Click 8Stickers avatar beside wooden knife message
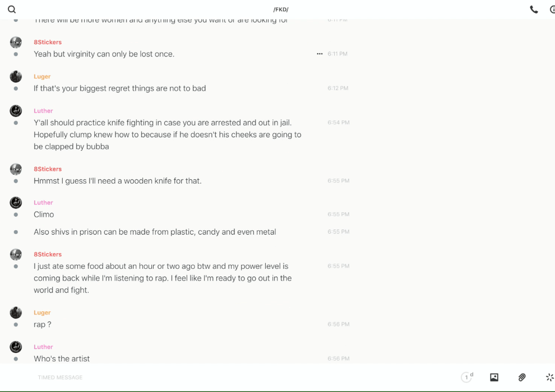This screenshot has width=555, height=392. [x=16, y=169]
